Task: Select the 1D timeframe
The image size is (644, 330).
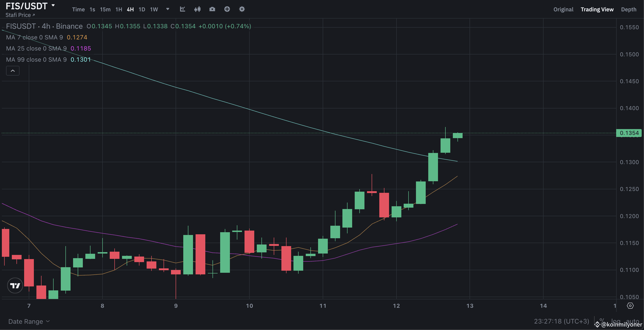Action: pyautogui.click(x=142, y=9)
